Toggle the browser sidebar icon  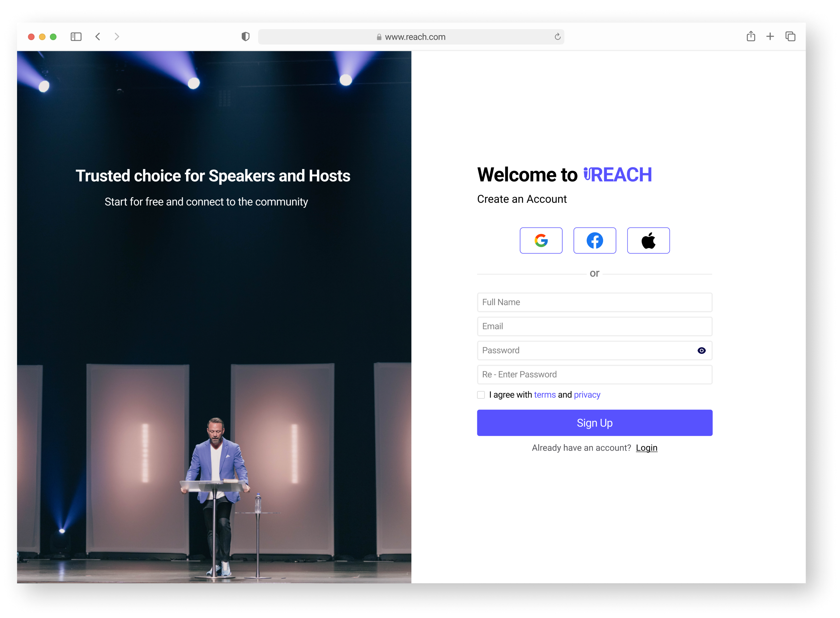coord(76,37)
